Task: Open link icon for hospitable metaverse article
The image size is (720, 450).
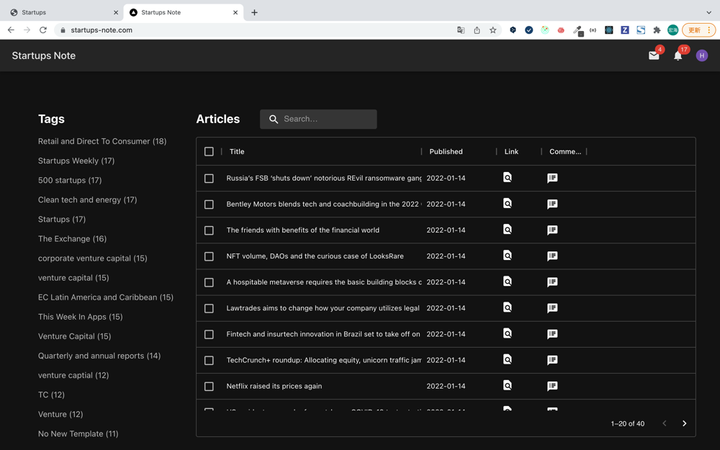Action: point(507,281)
